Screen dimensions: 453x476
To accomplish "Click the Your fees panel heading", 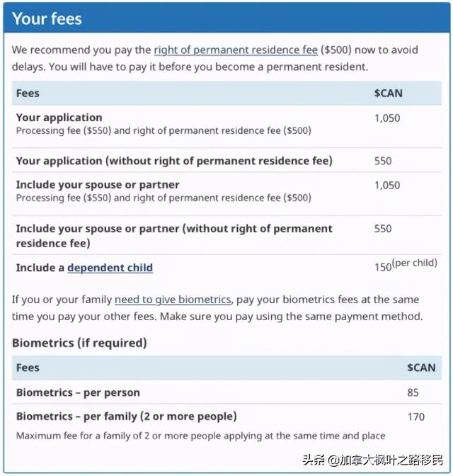I will point(47,19).
